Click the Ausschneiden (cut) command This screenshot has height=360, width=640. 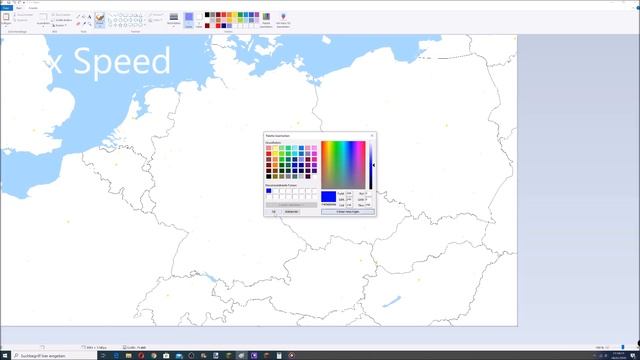point(24,15)
